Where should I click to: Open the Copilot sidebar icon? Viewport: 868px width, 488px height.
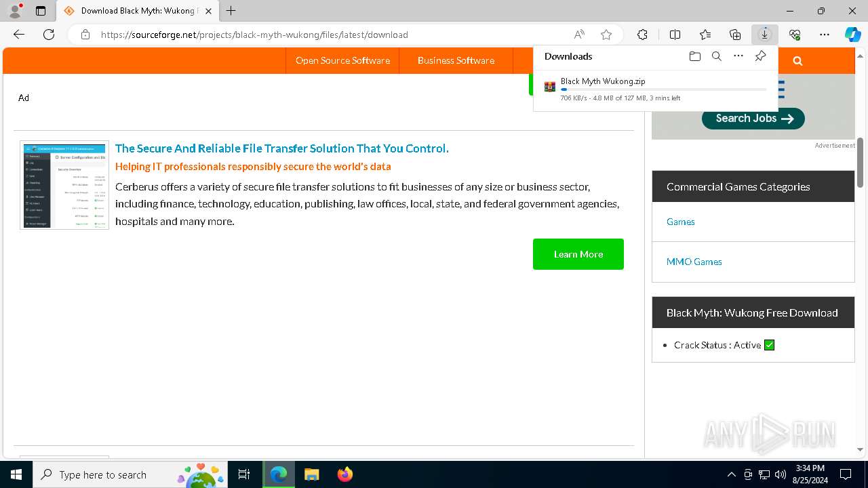pos(852,35)
